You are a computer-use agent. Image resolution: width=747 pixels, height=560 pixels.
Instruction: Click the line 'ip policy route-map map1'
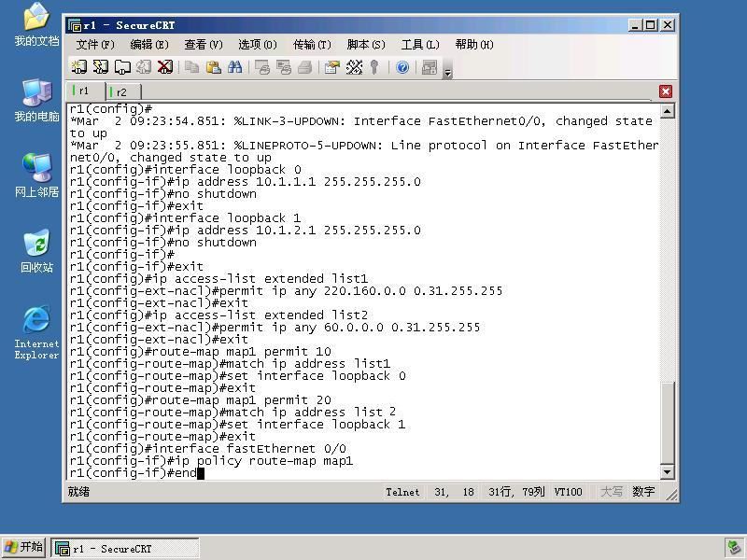coord(211,460)
